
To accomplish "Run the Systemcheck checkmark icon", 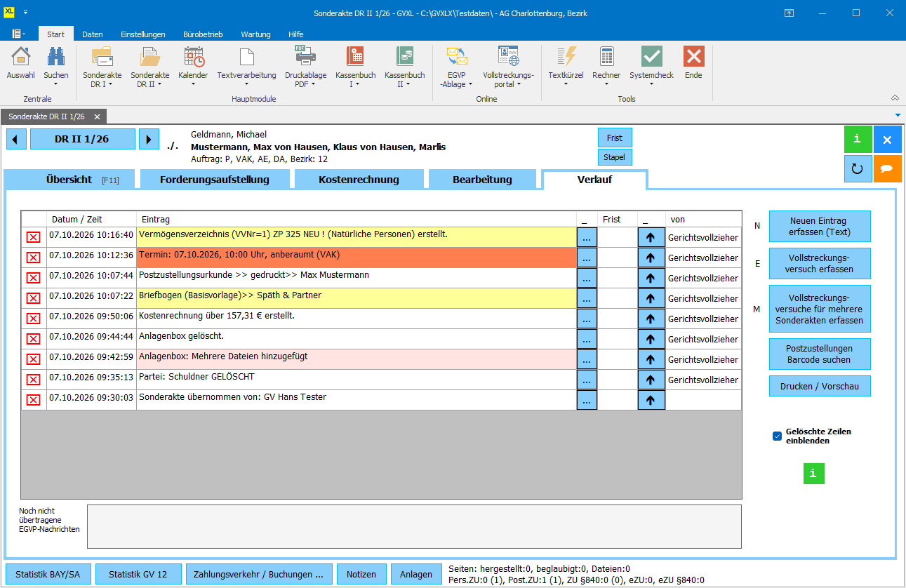I will (x=652, y=56).
